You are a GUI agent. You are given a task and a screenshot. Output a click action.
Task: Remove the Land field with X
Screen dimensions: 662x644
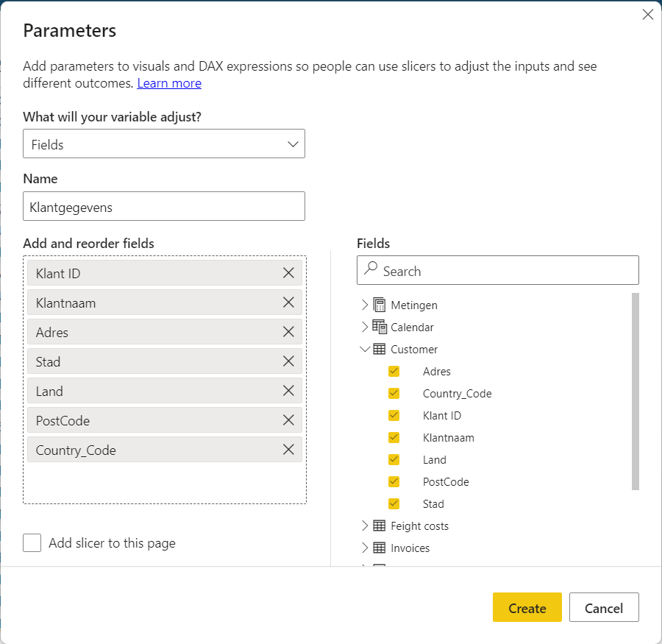coord(288,391)
